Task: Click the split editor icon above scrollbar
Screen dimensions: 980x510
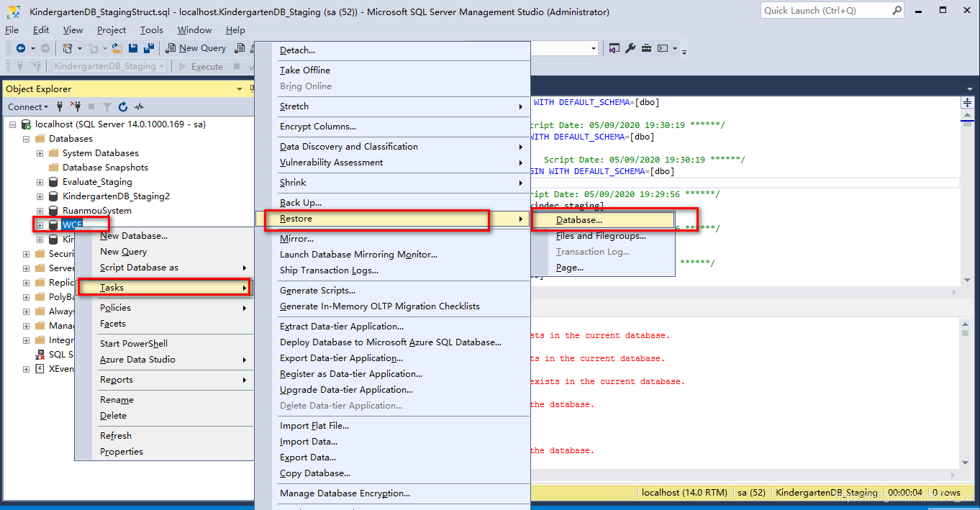Action: (x=967, y=104)
